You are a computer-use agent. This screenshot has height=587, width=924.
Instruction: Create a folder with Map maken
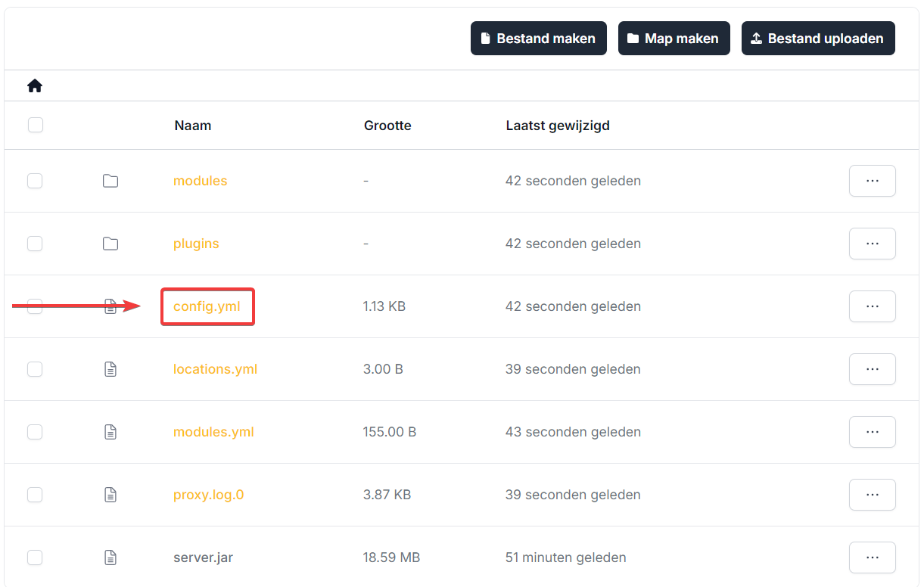point(674,39)
